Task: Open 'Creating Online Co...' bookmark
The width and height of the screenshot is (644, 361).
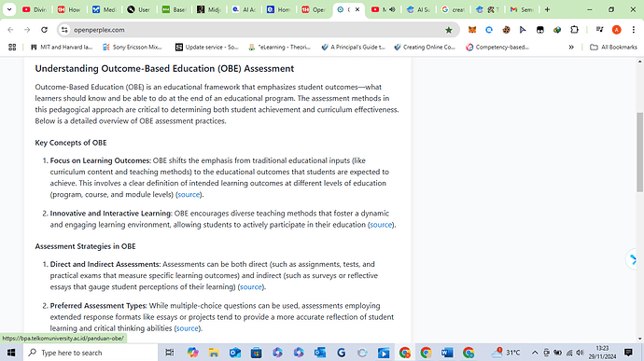Action: point(425,48)
